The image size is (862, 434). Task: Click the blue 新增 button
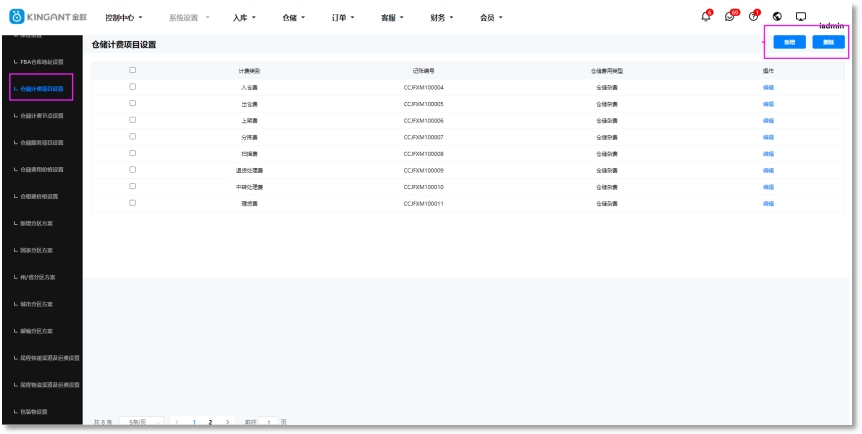click(x=790, y=42)
